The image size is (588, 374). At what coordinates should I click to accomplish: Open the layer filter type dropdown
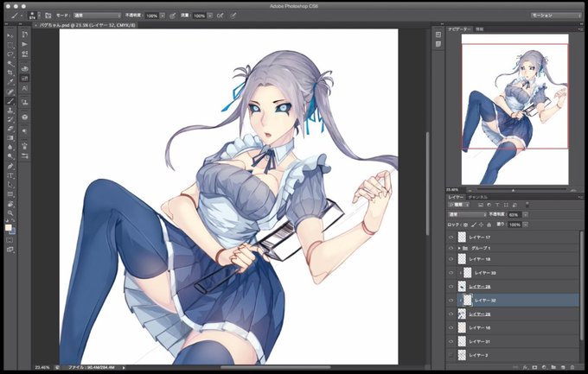pos(459,205)
